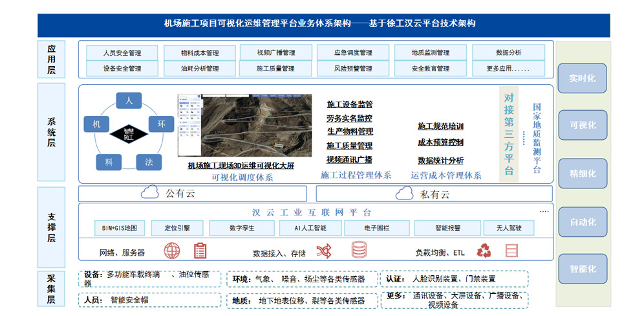Select the 更多应用 box
The width and height of the screenshot is (644, 316).
click(508, 68)
